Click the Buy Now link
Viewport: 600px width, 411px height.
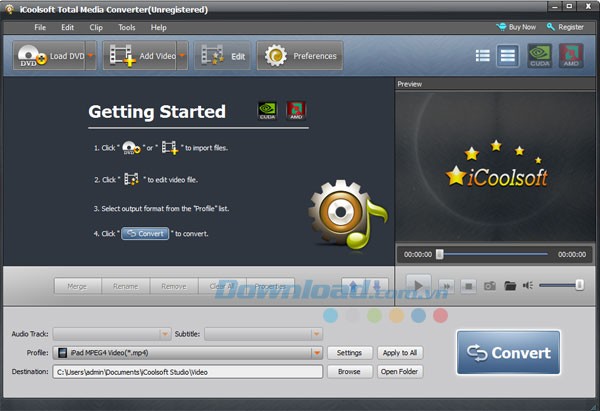[516, 27]
